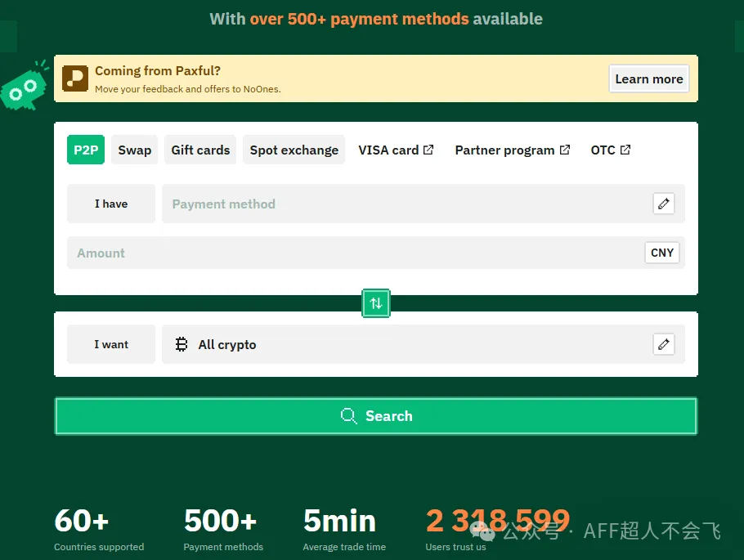Click the I have button
This screenshot has width=744, height=560.
coord(111,204)
